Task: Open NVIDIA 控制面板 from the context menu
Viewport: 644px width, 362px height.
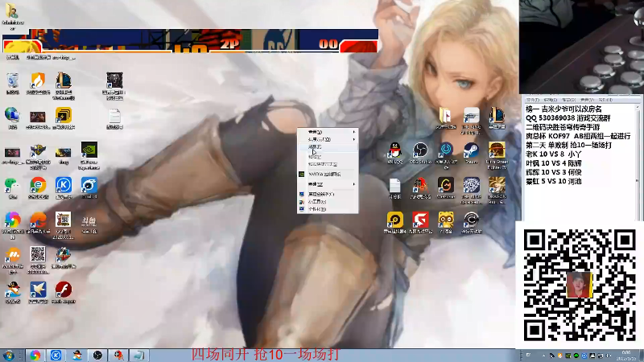Action: pyautogui.click(x=328, y=175)
